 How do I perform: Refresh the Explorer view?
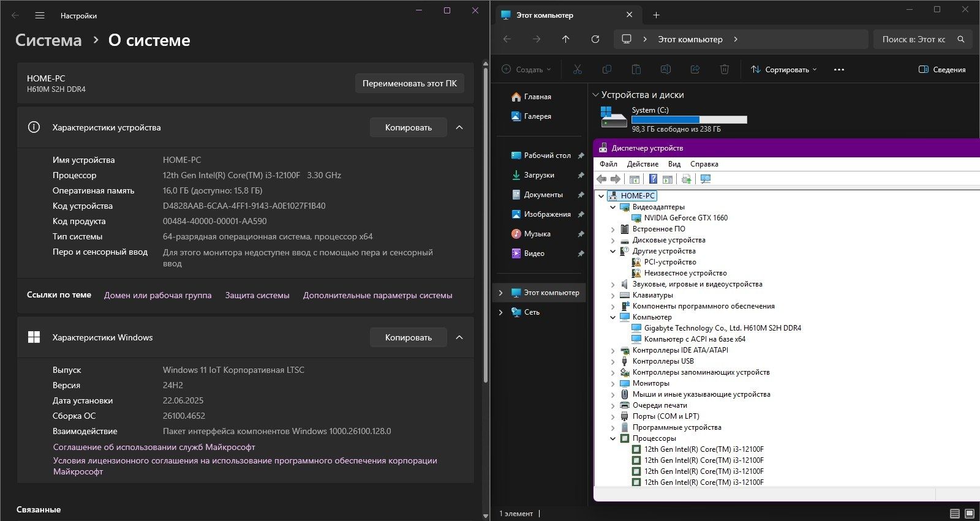[595, 39]
